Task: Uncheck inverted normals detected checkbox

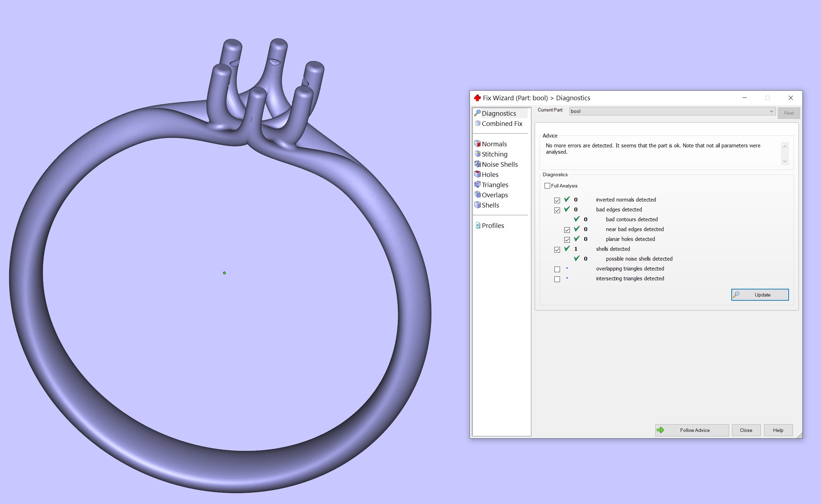Action: [557, 200]
